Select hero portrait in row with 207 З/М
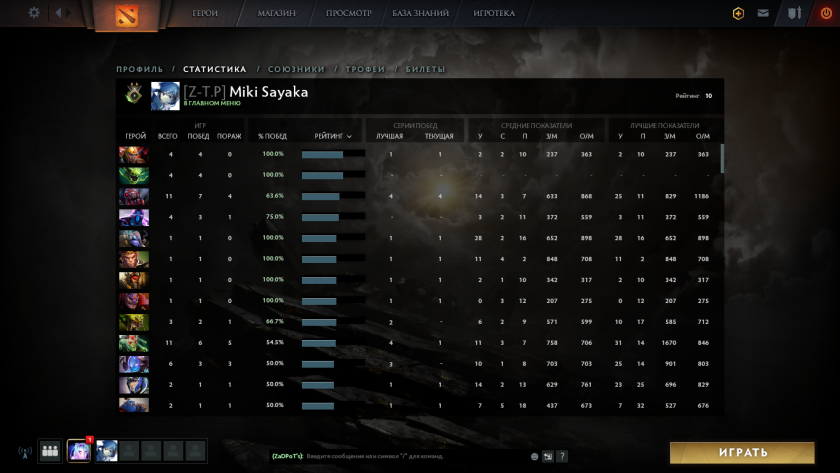Viewport: 840px width, 473px height. [134, 301]
